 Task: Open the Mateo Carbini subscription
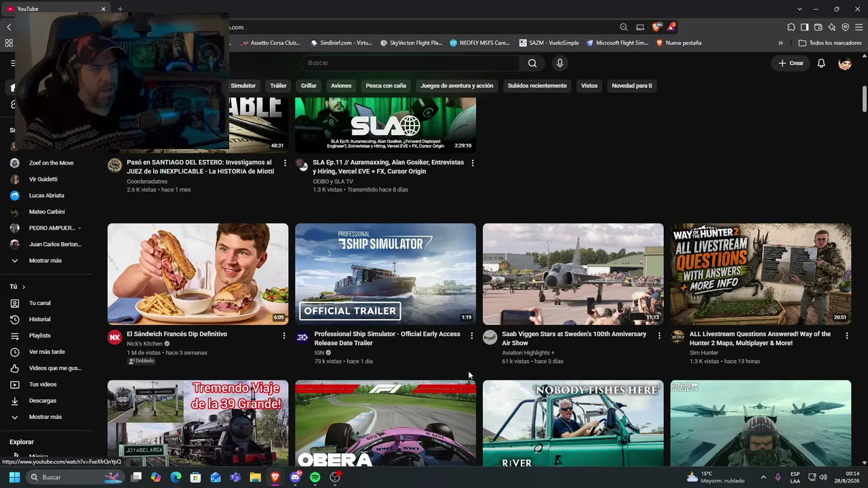tap(47, 211)
